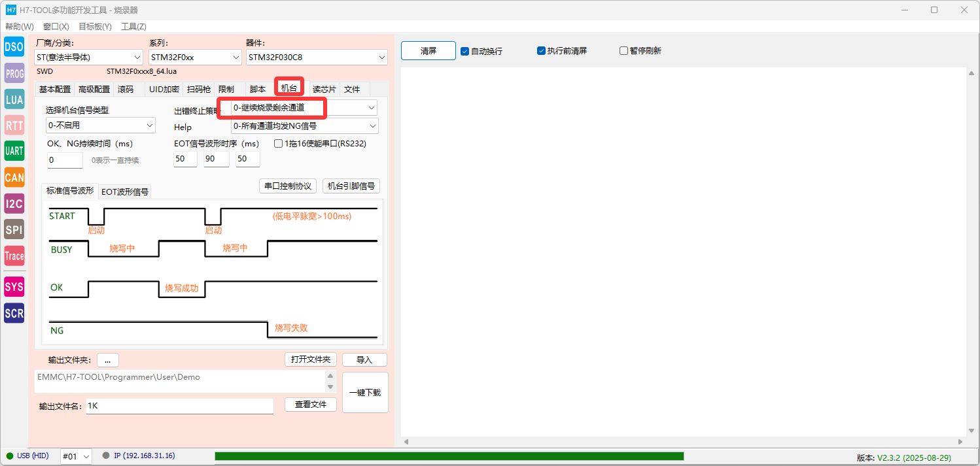Open the SYS system sidebar icon
The width and height of the screenshot is (980, 466).
point(14,287)
